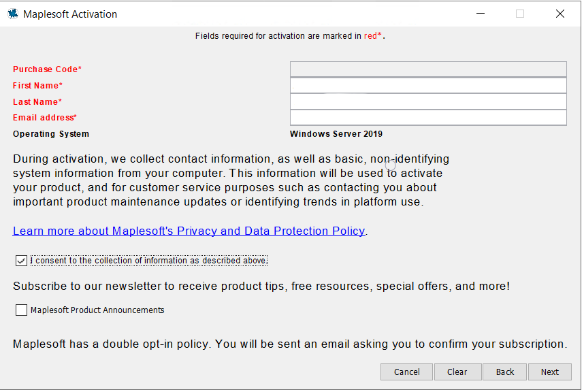Click the 'Windows Server 2019' operating system value
Image resolution: width=584 pixels, height=392 pixels.
click(x=336, y=134)
